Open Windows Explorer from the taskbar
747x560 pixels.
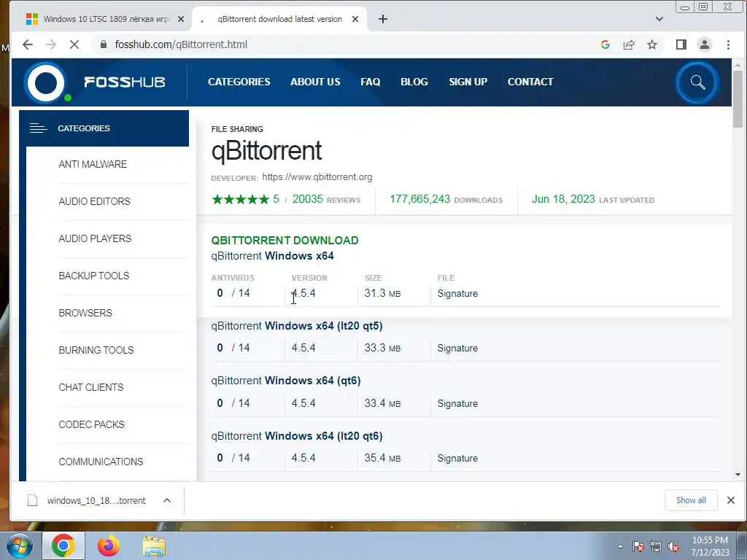pos(154,545)
